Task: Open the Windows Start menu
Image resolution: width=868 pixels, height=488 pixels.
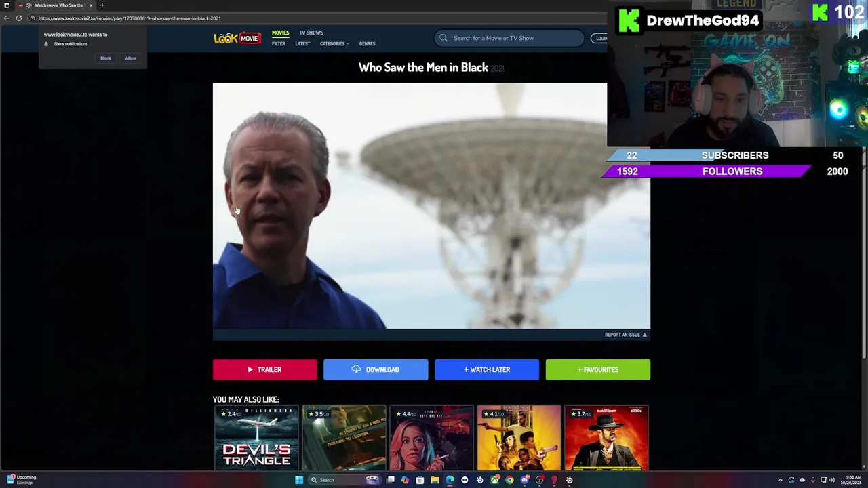Action: pos(299,480)
